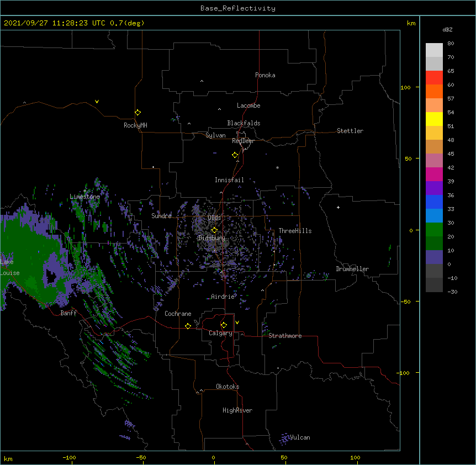Click the green 30 dBZ legend swatch
Screen dimensions: 476x465
(x=434, y=230)
